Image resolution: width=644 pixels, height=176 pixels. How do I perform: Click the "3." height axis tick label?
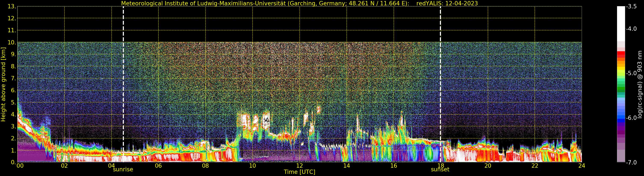point(13,127)
